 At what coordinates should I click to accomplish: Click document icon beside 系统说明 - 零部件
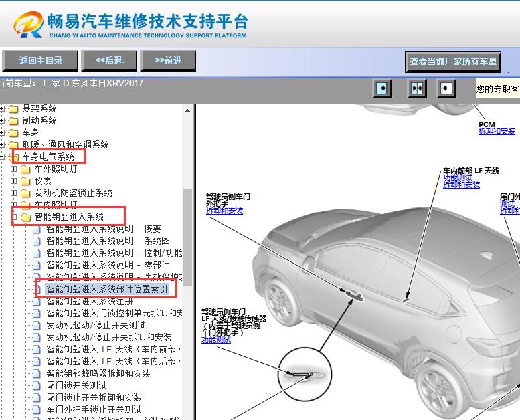(37, 265)
